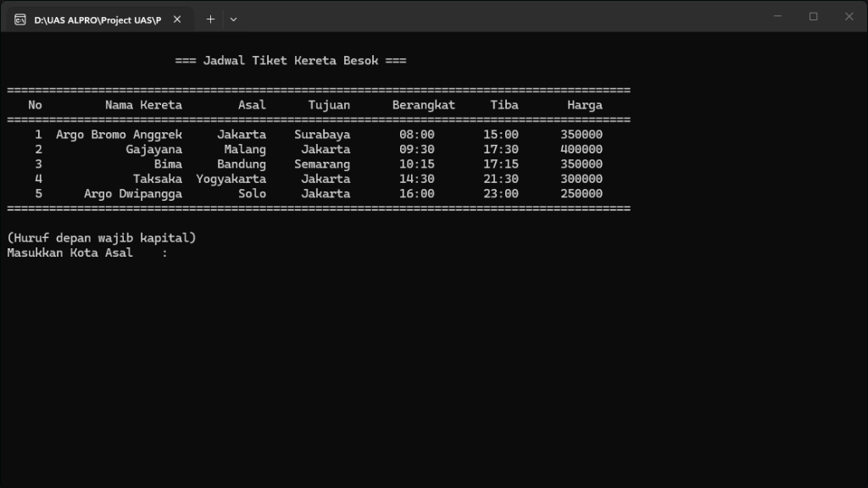Click the 'Jadwal Tiket Kereta Besok' title
The height and width of the screenshot is (488, 868).
[x=291, y=61]
